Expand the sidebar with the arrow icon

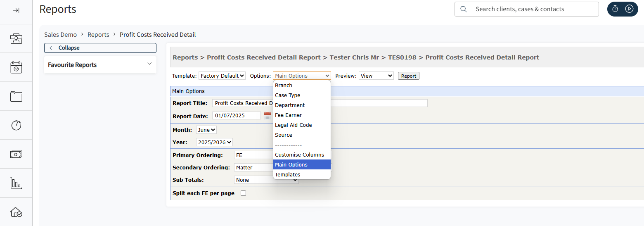pos(16,10)
